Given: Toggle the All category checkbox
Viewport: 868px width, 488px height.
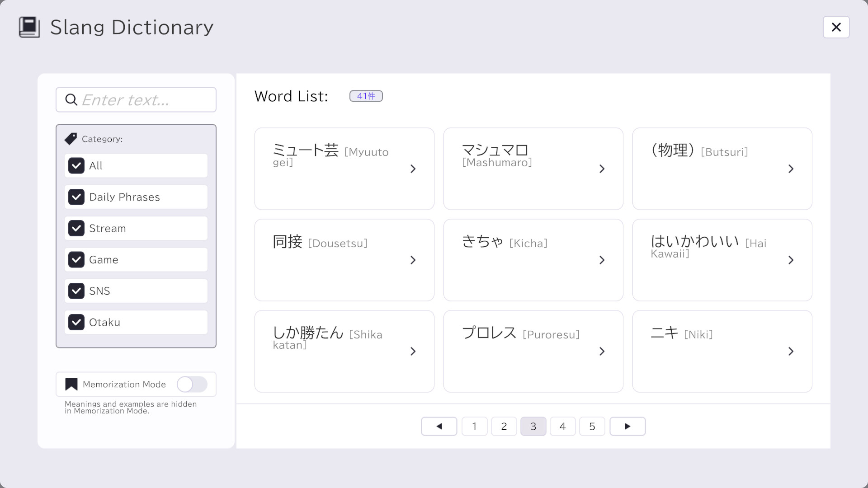Looking at the screenshot, I should pyautogui.click(x=76, y=166).
